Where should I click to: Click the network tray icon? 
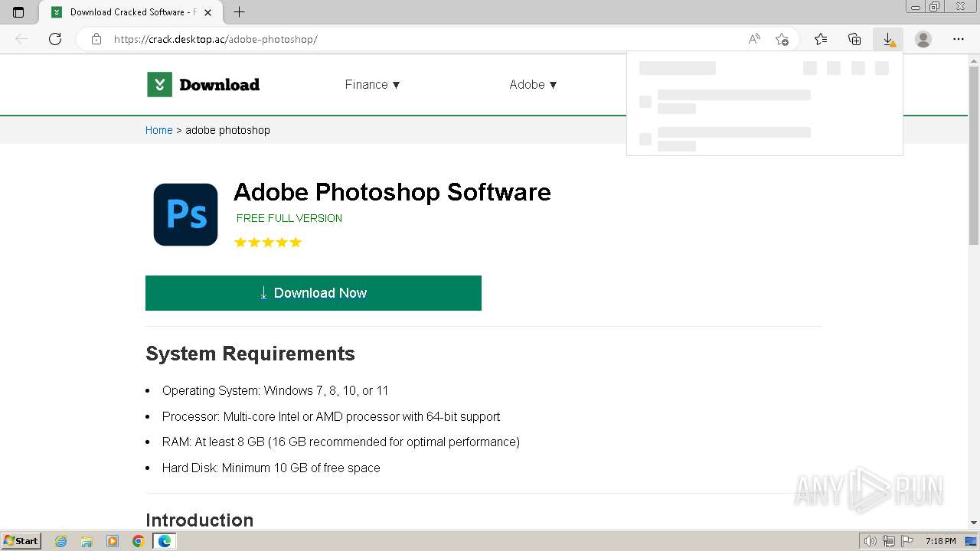click(x=889, y=541)
